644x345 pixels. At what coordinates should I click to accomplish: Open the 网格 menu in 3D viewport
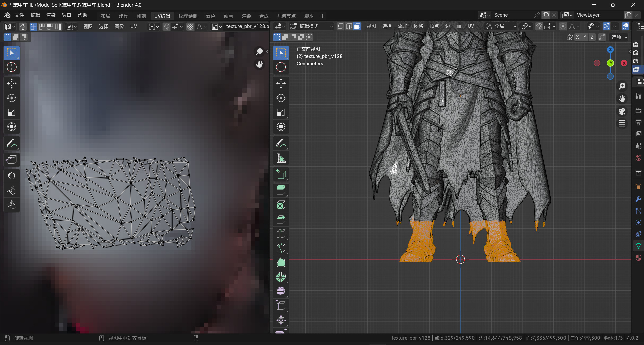(x=418, y=26)
